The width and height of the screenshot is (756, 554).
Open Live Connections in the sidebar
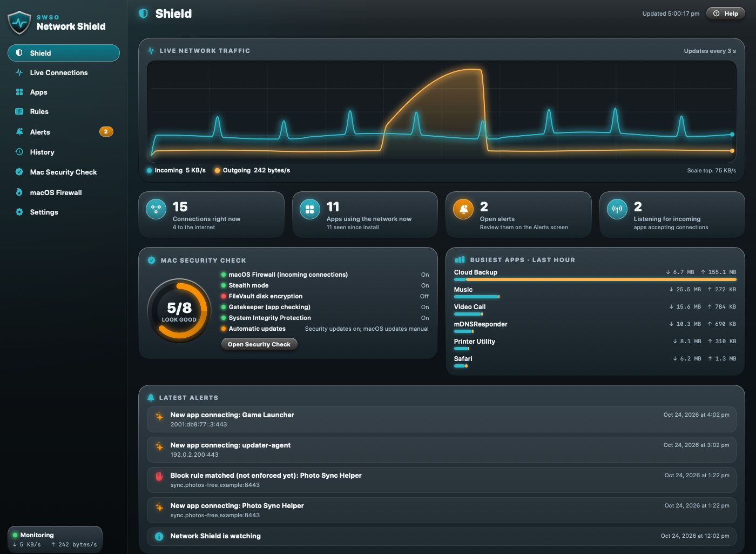64,72
